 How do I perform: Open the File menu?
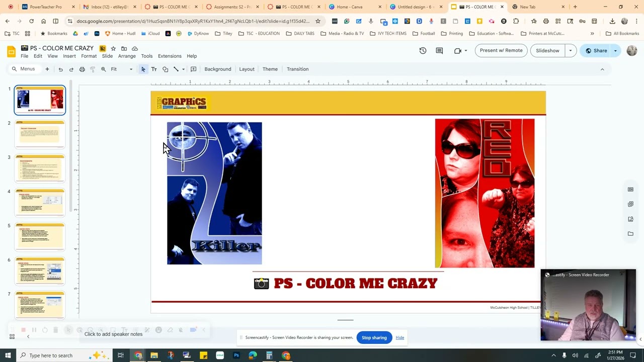point(24,56)
